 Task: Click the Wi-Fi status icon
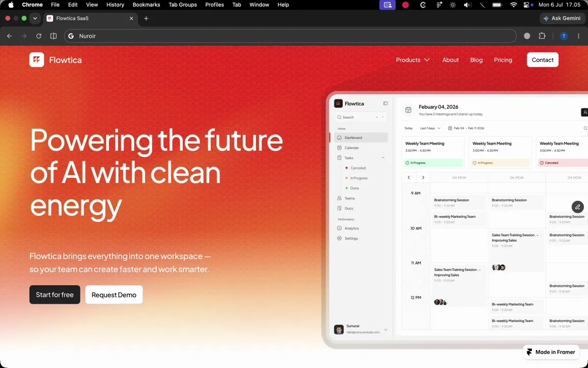pos(513,5)
